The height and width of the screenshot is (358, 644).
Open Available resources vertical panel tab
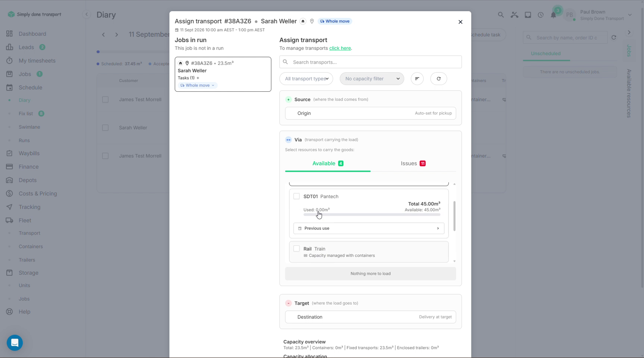click(629, 94)
